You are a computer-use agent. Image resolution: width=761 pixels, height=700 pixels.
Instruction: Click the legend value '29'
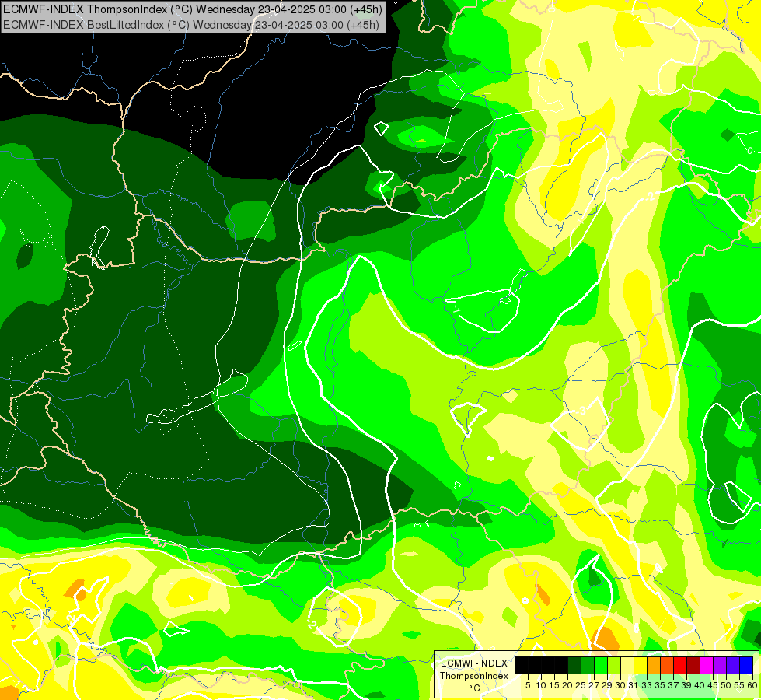tap(608, 685)
